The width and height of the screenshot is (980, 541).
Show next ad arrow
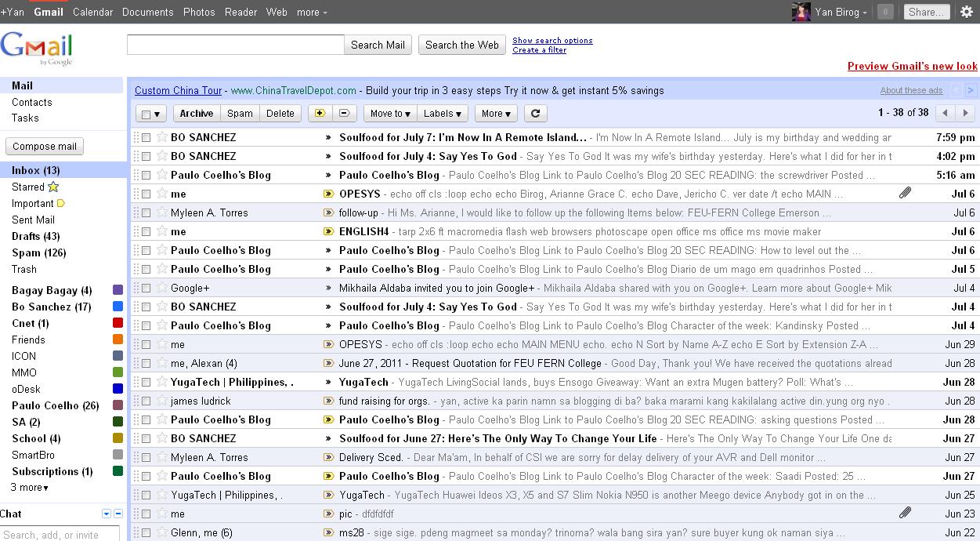[970, 90]
